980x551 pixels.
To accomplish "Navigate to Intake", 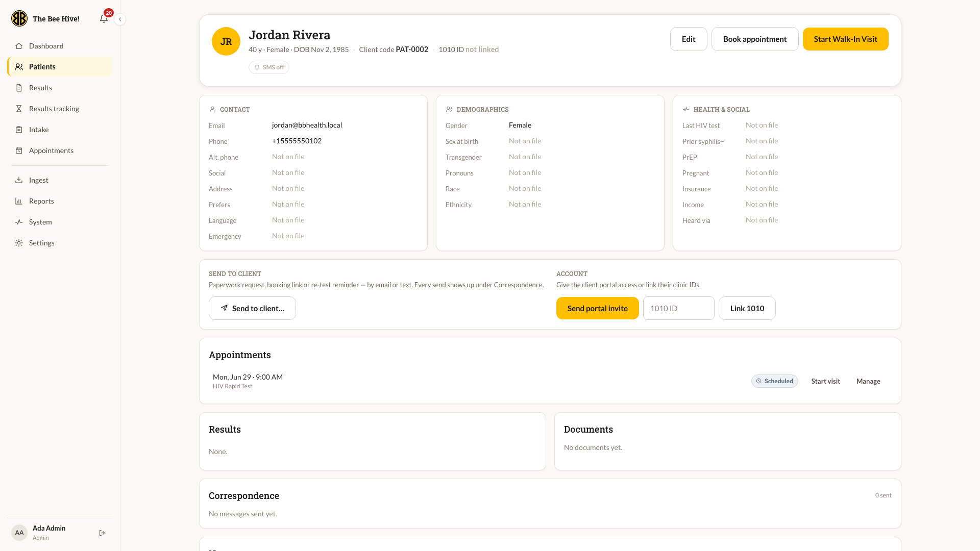I will click(60, 130).
